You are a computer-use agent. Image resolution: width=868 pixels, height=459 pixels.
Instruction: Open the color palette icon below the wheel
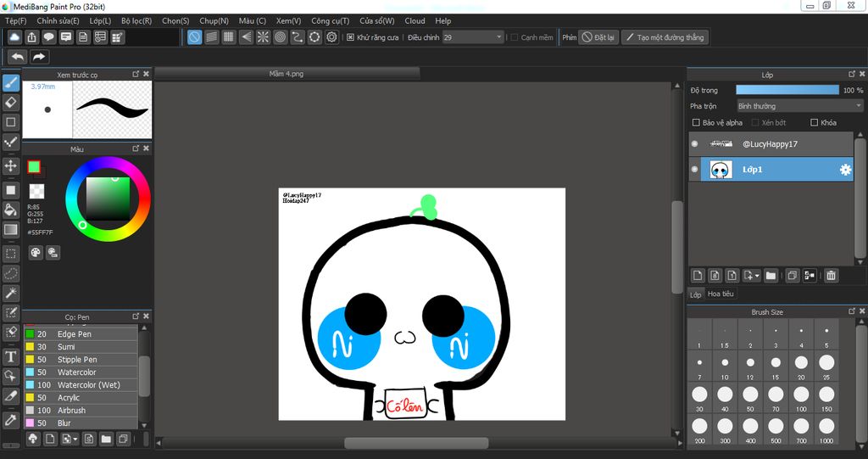coord(36,253)
